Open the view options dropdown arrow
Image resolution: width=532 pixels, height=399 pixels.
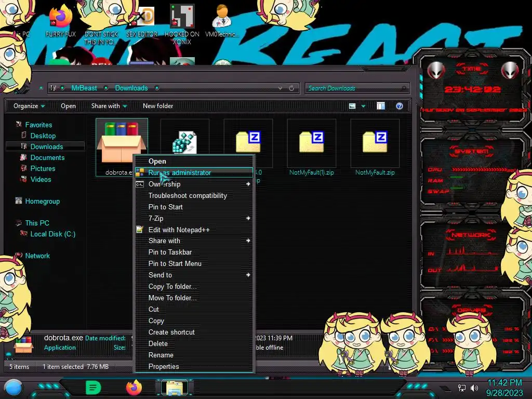[x=363, y=106]
